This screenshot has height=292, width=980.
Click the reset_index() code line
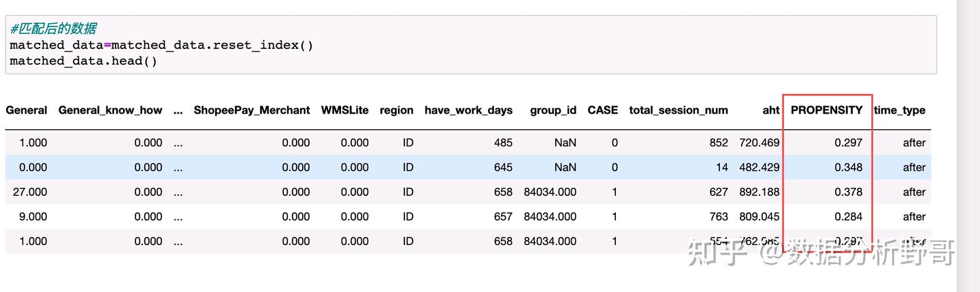pos(161,46)
